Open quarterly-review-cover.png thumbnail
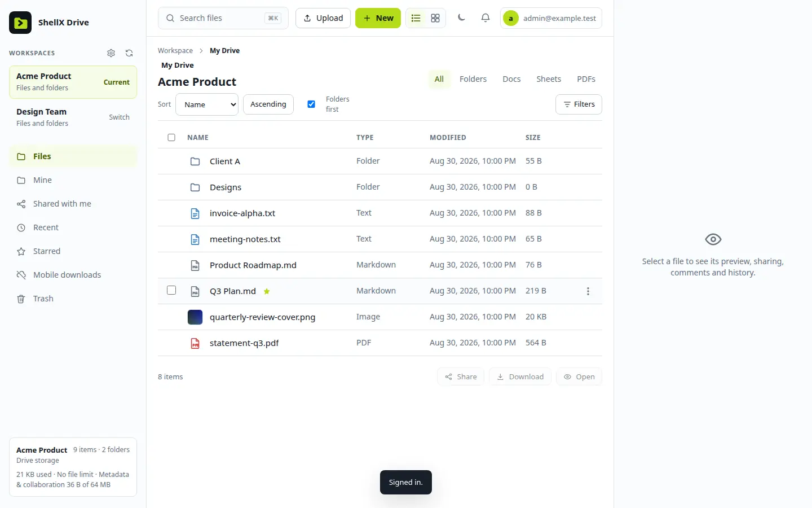The width and height of the screenshot is (812, 508). tap(195, 317)
